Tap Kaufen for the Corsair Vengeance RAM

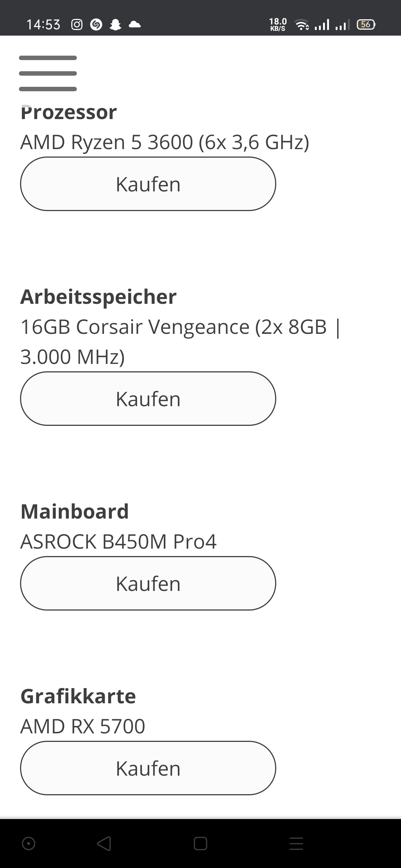click(x=148, y=398)
